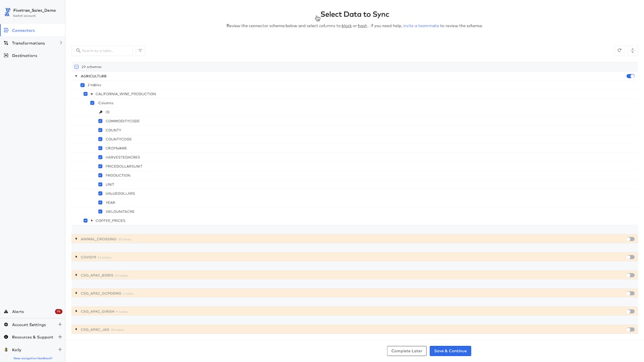
Task: Expand the COFFEE_PRICES table
Action: [92, 220]
